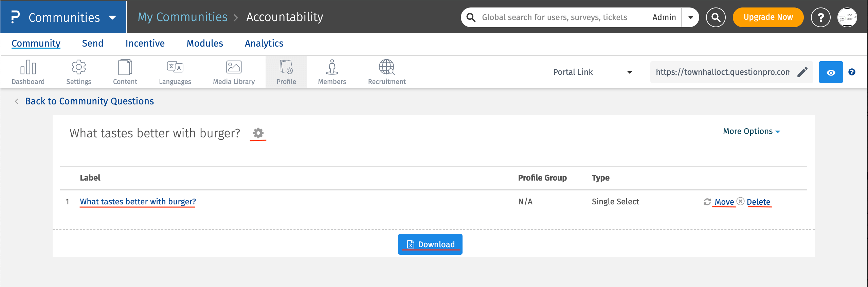The width and height of the screenshot is (868, 287).
Task: Click the Download button
Action: tap(430, 244)
